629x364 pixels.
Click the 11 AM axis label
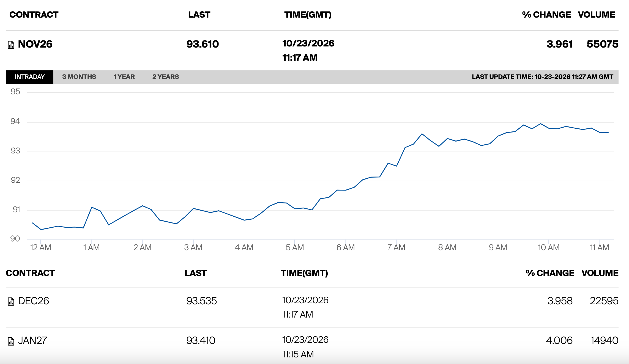[600, 247]
